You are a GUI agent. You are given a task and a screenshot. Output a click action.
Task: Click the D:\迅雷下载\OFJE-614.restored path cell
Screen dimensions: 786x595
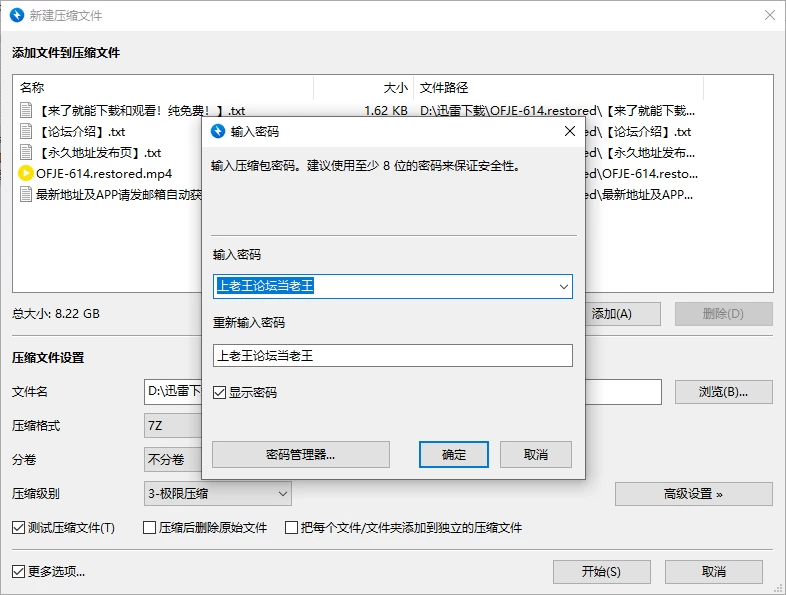click(557, 111)
